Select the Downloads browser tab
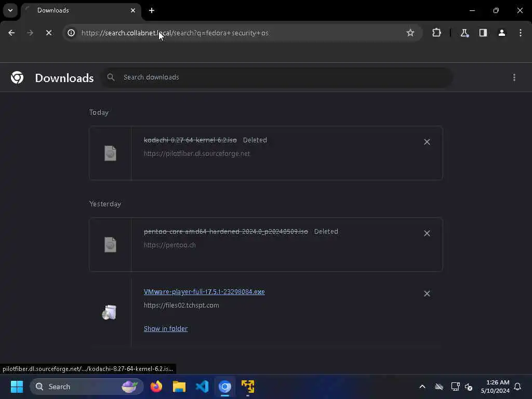The image size is (532, 399). point(81,10)
